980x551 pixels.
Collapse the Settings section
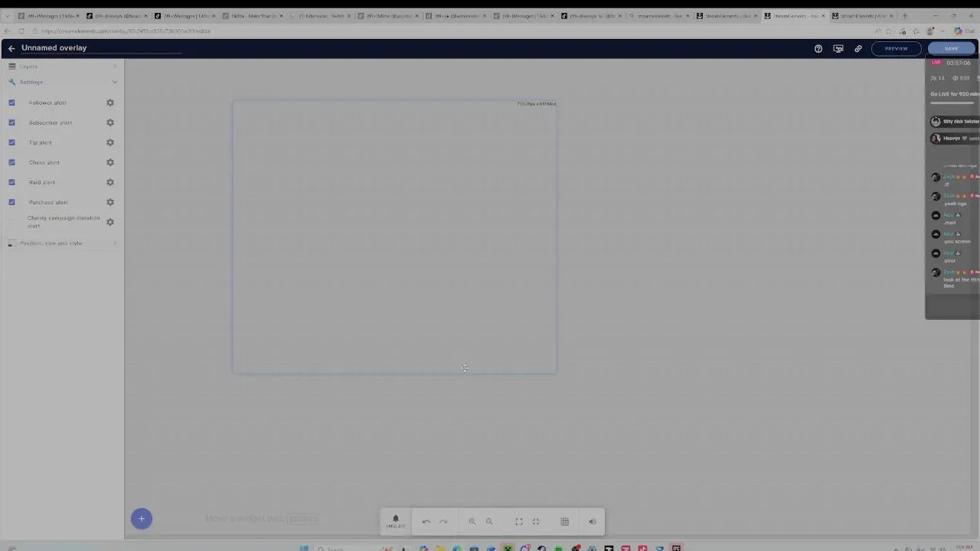tap(62, 82)
